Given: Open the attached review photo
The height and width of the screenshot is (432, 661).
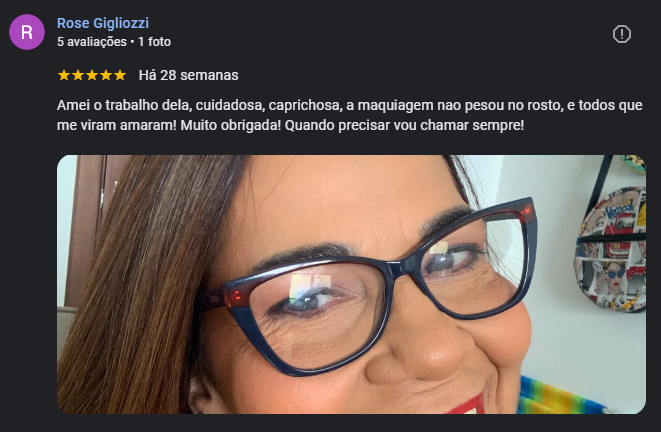Looking at the screenshot, I should click(351, 284).
